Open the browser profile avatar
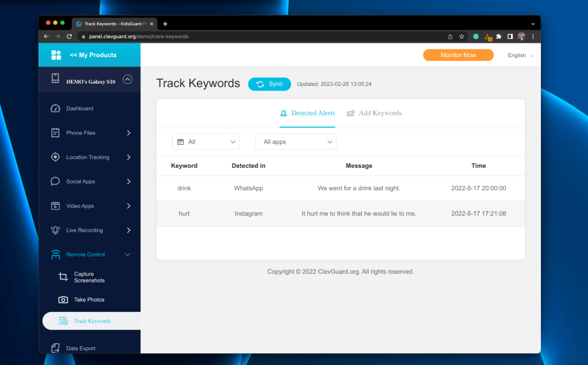Screen dimensions: 588x365 click(x=522, y=36)
